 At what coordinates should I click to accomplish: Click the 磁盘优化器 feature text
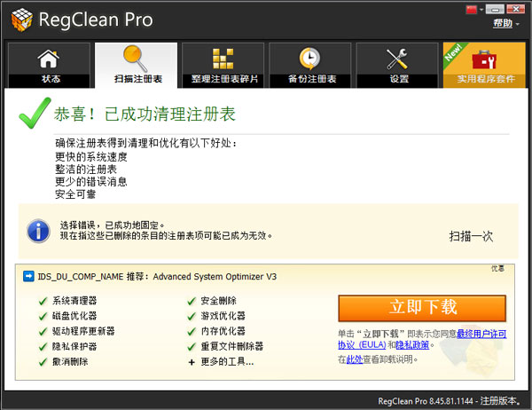click(74, 316)
